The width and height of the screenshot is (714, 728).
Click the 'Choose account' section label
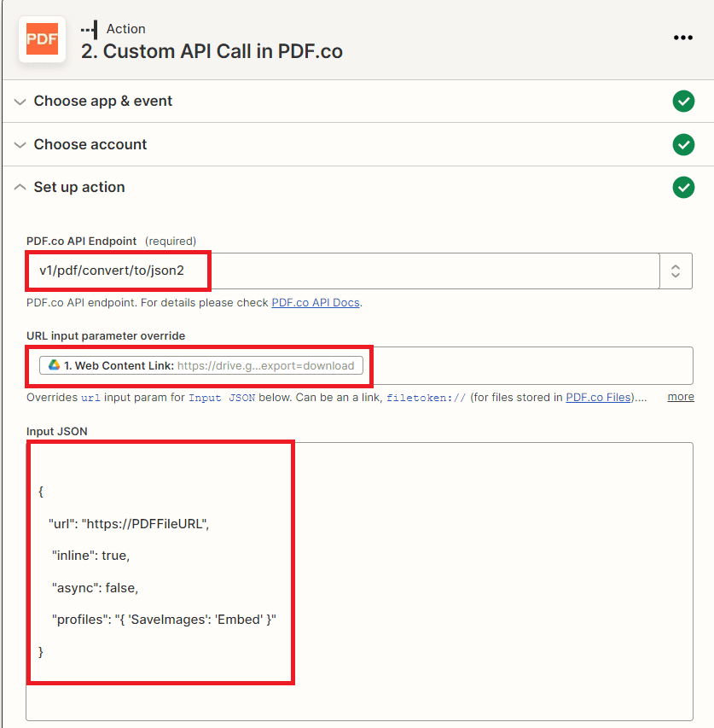click(90, 145)
